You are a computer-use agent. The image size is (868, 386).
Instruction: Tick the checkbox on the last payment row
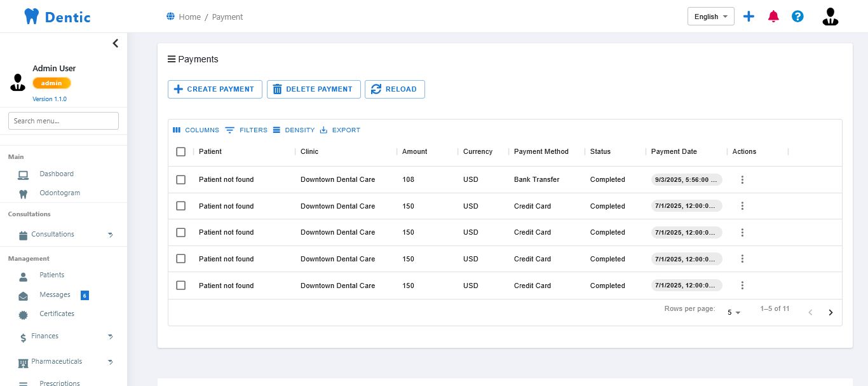[x=181, y=286]
